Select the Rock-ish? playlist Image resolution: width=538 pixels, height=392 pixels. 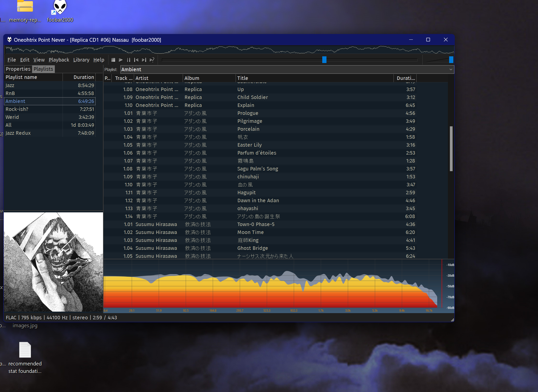click(50, 109)
